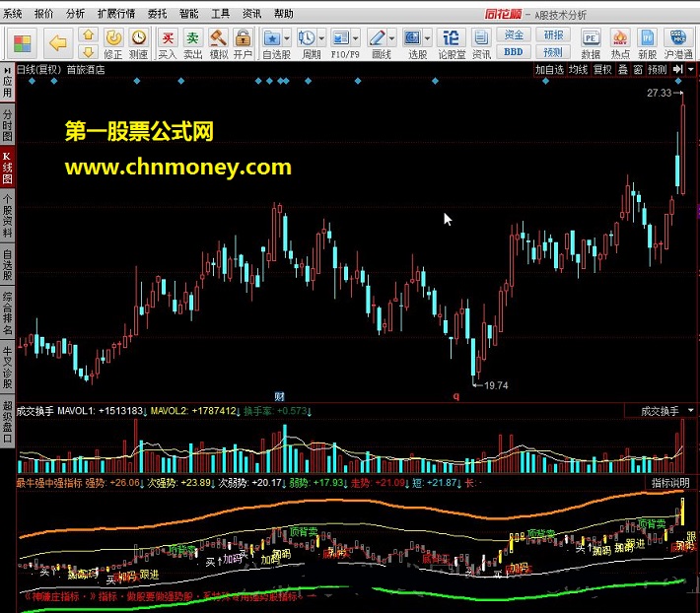Open the F10/F9 company info icon
Image resolution: width=700 pixels, height=613 pixels.
[341, 37]
